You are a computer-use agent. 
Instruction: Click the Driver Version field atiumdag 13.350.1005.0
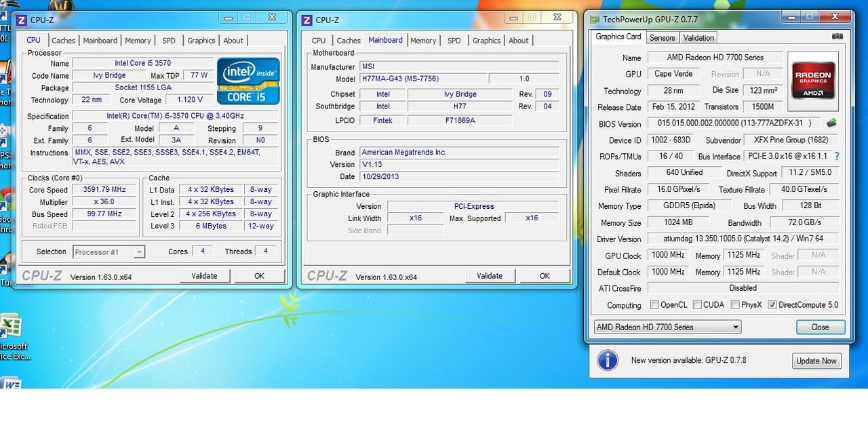(x=743, y=239)
